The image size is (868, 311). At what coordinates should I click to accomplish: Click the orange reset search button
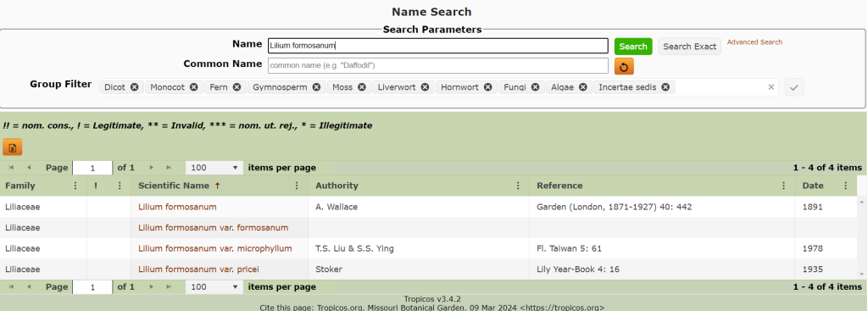(x=624, y=66)
